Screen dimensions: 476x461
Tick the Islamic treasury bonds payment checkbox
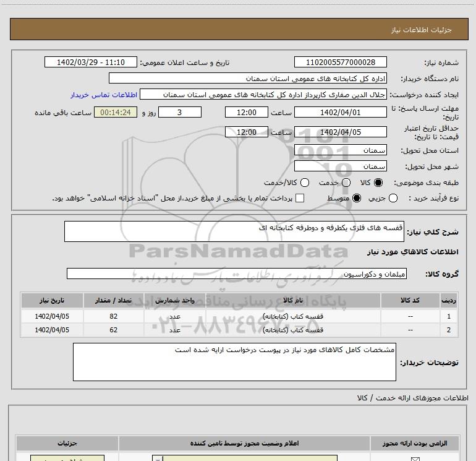point(300,198)
